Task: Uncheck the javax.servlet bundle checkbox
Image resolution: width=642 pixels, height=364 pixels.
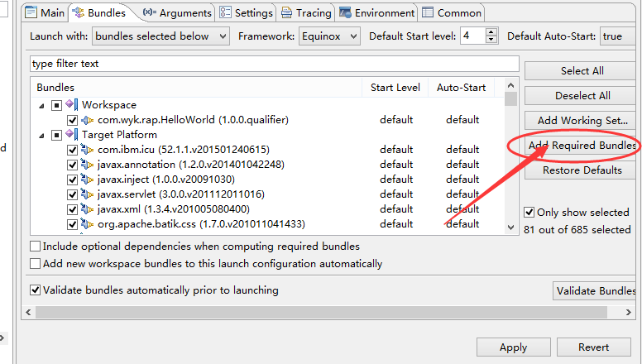Action: coord(73,194)
